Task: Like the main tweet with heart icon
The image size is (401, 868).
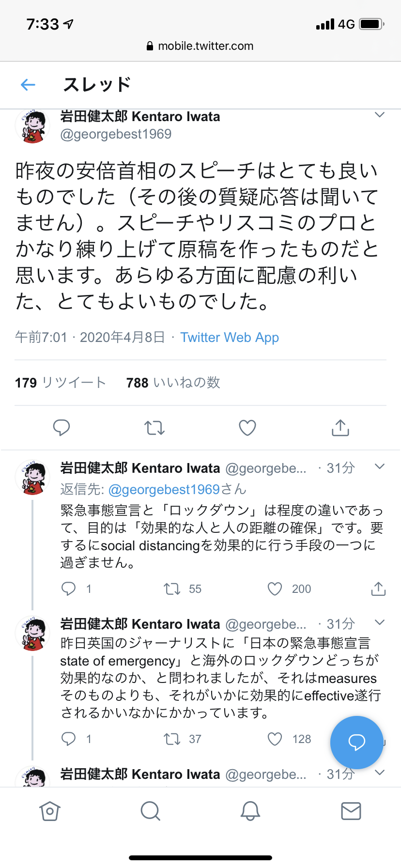Action: 247,428
